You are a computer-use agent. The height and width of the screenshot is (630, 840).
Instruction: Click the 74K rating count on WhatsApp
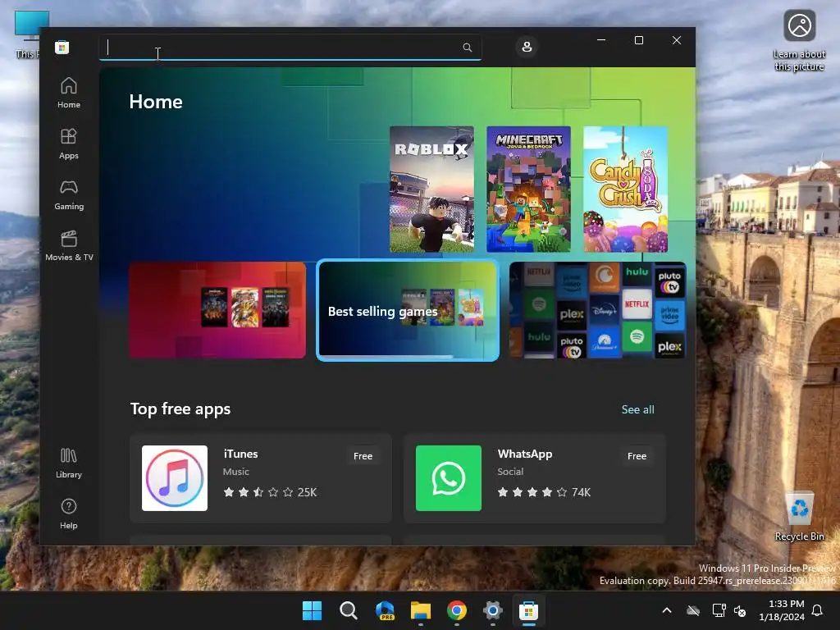[x=581, y=492]
